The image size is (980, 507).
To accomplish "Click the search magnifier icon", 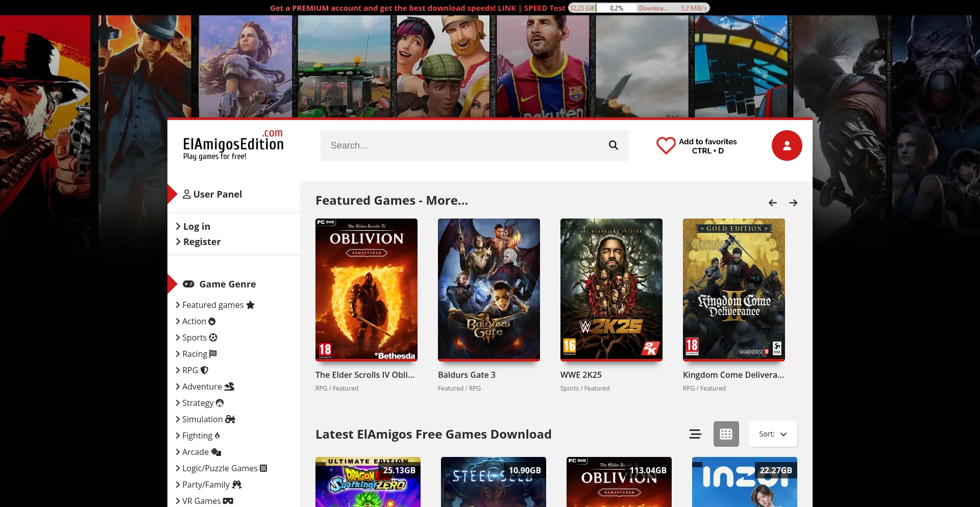I will click(613, 146).
